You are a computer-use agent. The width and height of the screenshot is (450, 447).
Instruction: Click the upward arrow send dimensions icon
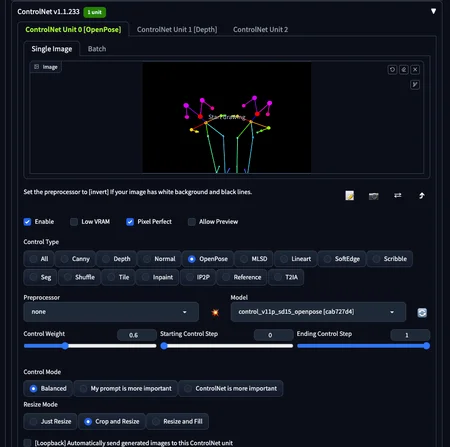422,196
